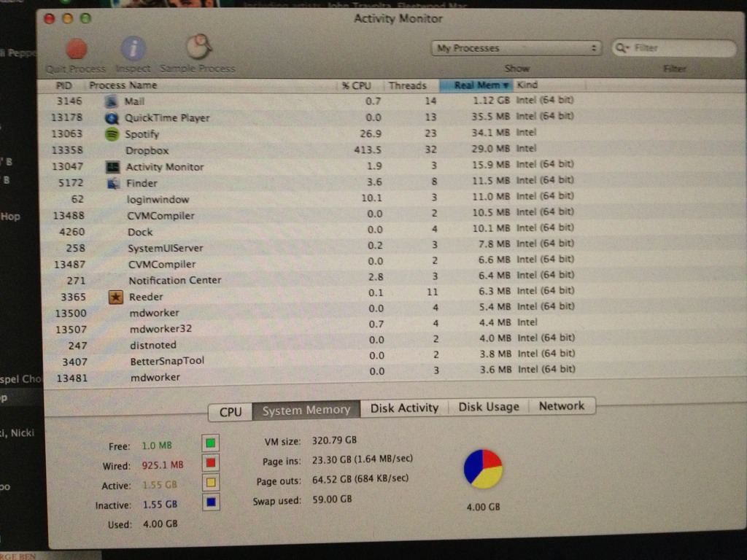This screenshot has width=747, height=560.
Task: Click the QuickTime Player icon in list
Action: tap(112, 118)
